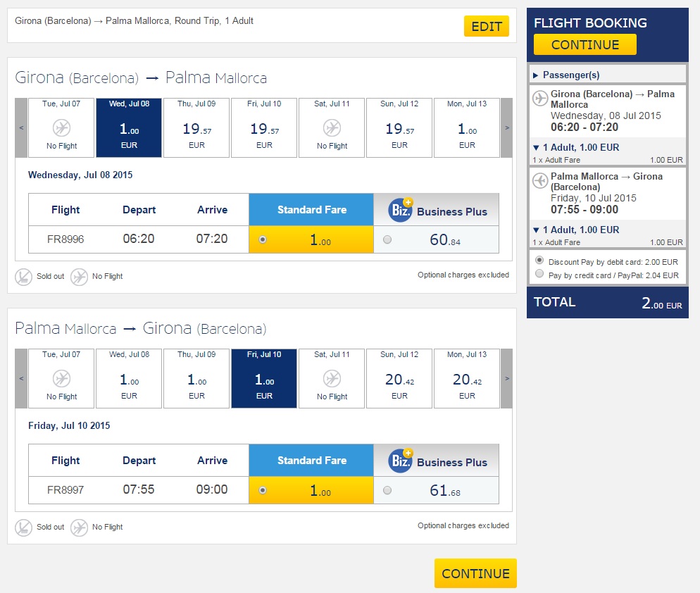
Task: Click the No Flight plane icon on return Sat, Jul 11
Action: tap(332, 379)
